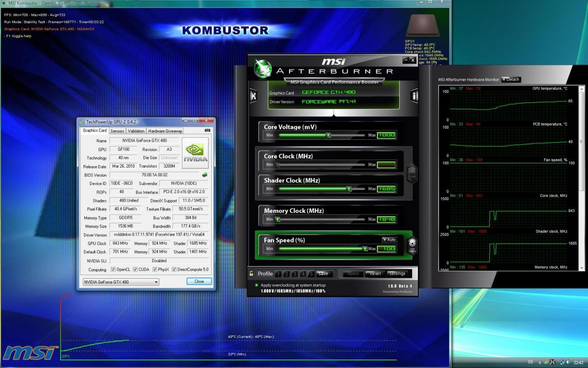
Task: Select profile slot 3
Action: point(295,274)
